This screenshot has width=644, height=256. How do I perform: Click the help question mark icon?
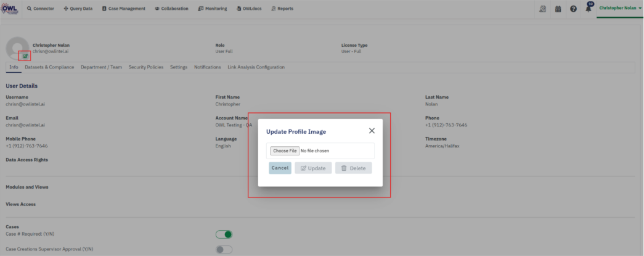pos(573,9)
